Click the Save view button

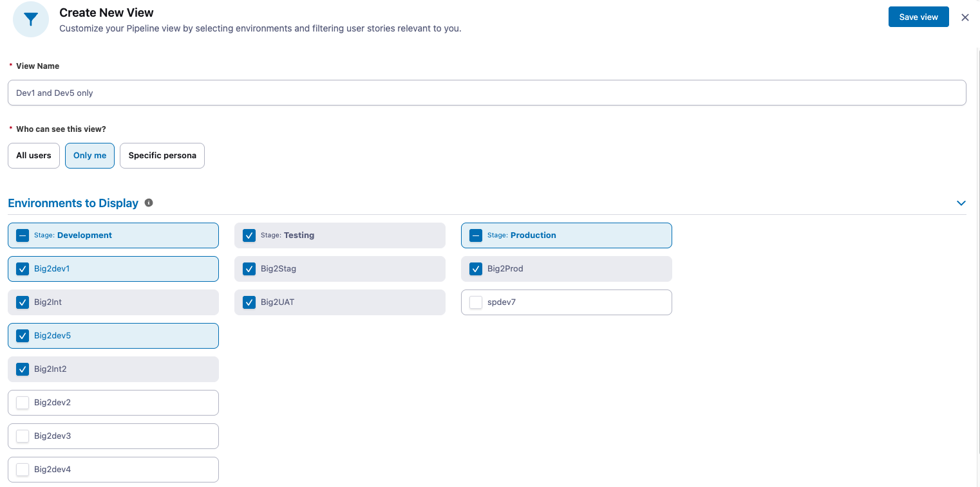click(x=918, y=17)
